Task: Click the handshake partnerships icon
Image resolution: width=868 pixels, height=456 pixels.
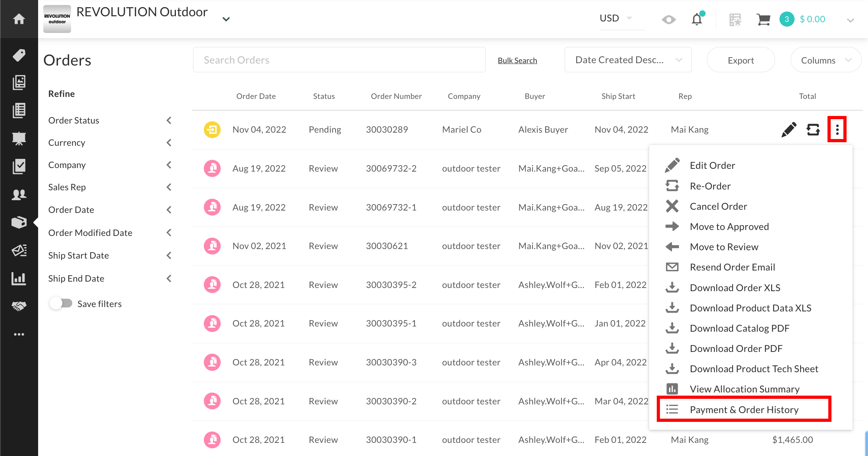Action: click(19, 306)
